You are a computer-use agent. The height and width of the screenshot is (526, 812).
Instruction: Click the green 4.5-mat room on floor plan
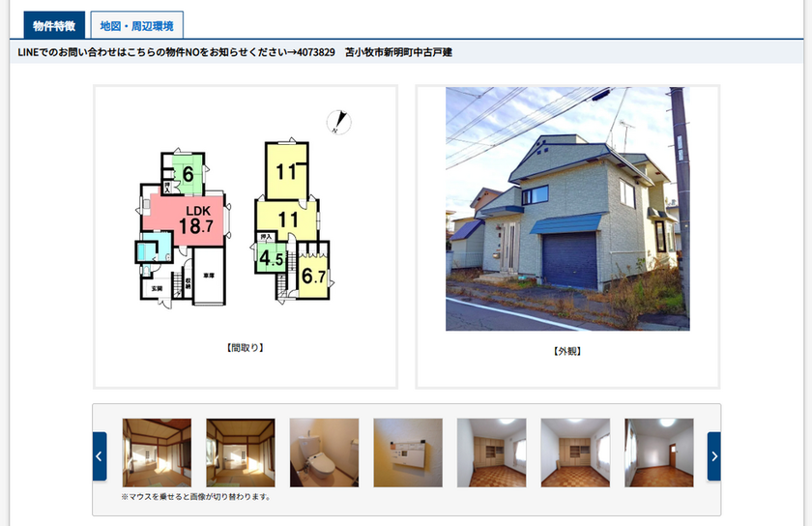(x=269, y=258)
